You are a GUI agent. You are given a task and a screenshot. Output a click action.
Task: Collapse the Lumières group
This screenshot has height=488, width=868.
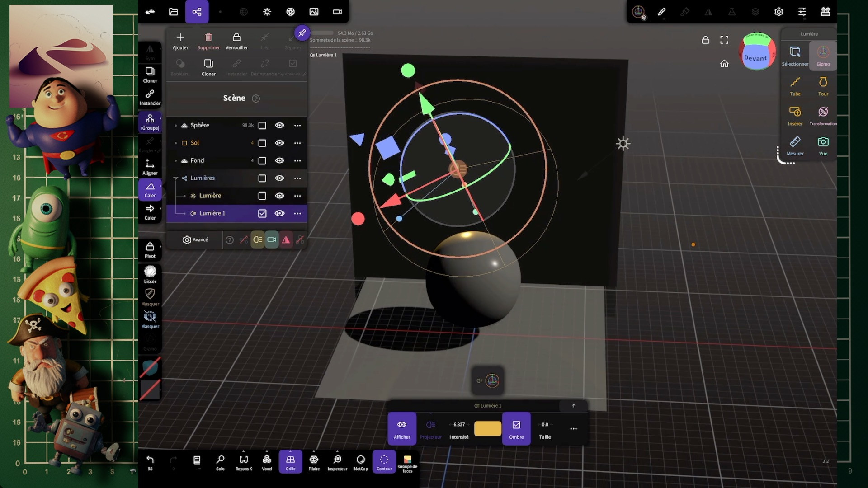point(176,178)
